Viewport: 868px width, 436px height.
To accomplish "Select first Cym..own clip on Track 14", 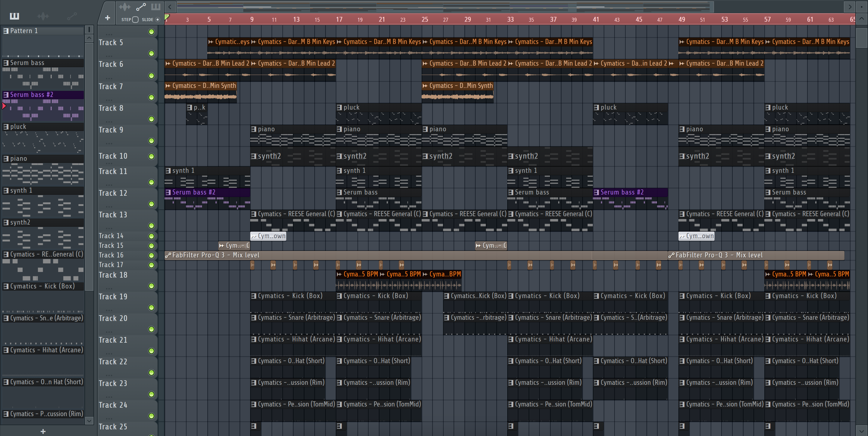I will [268, 236].
